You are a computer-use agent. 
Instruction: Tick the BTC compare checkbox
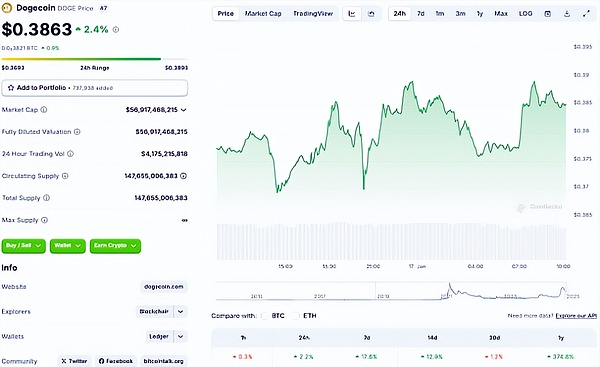click(264, 316)
